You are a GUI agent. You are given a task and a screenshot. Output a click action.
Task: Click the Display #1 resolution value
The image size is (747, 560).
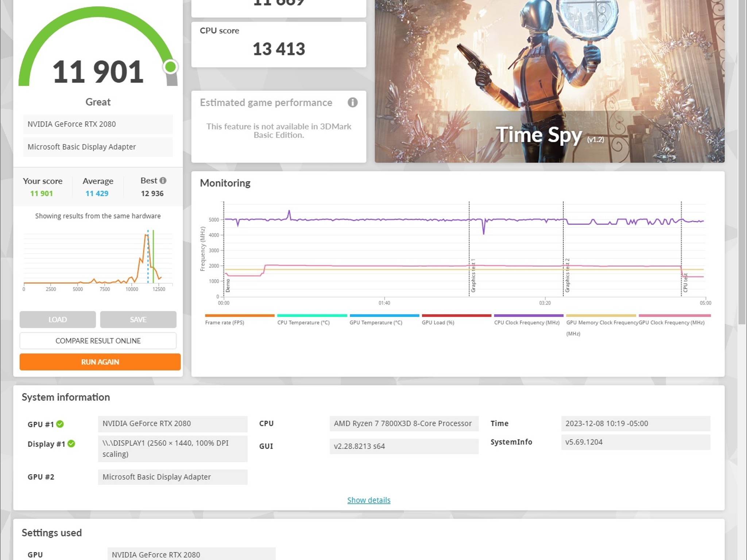(173, 449)
